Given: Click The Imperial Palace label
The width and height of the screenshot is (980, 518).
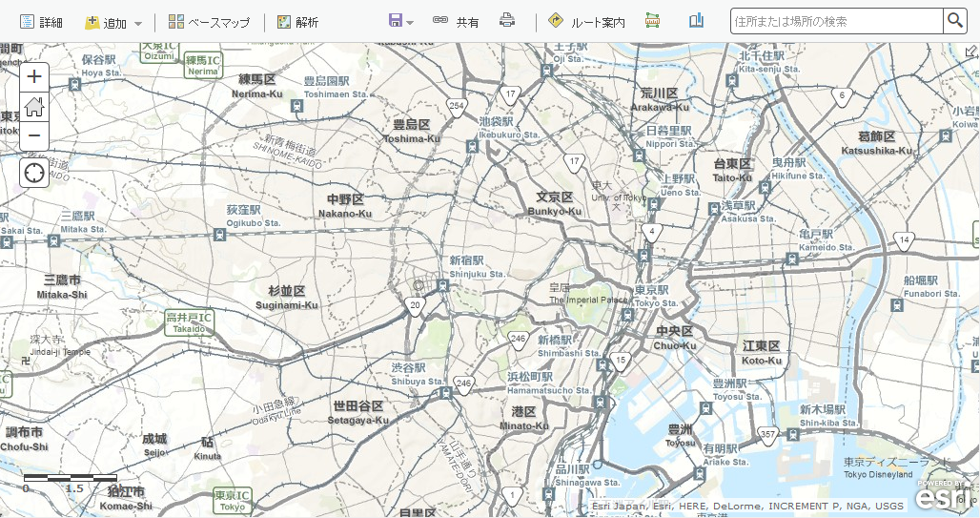Looking at the screenshot, I should (588, 300).
